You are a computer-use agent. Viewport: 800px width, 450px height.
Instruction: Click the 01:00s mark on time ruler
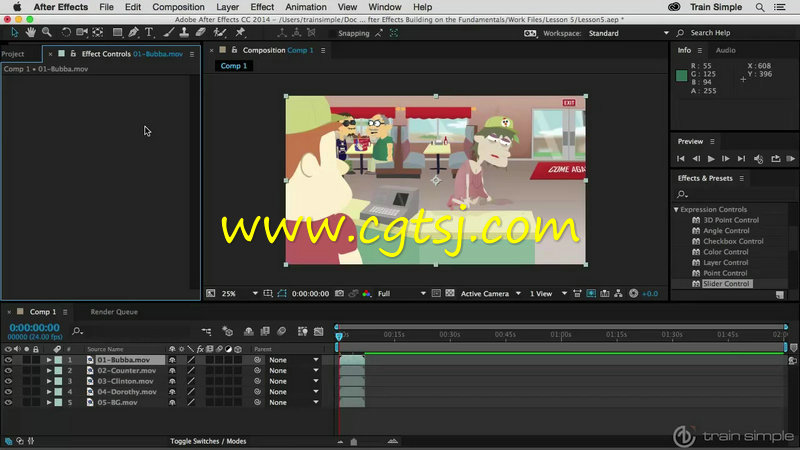coord(561,335)
